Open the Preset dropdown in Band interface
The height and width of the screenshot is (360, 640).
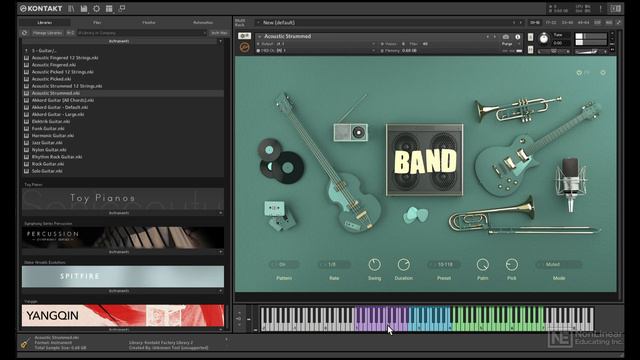point(444,264)
